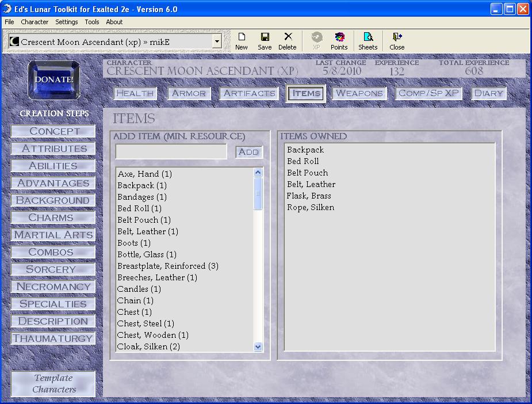Open the Character menu
The width and height of the screenshot is (532, 404).
tap(35, 22)
